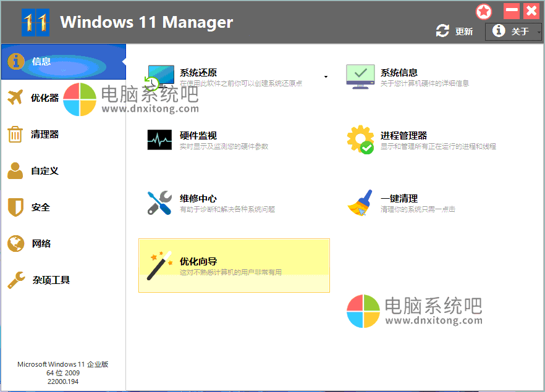Select the 信息 information tab

pyautogui.click(x=64, y=62)
